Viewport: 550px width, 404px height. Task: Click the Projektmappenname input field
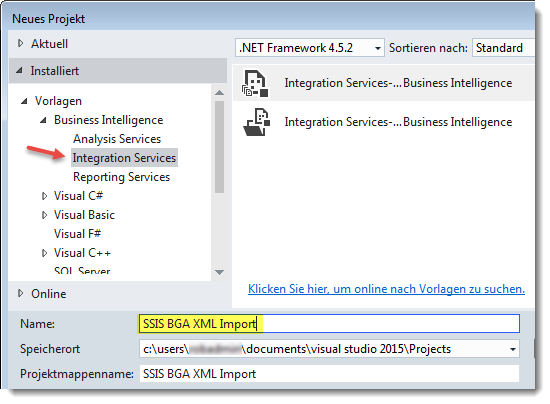pyautogui.click(x=329, y=374)
